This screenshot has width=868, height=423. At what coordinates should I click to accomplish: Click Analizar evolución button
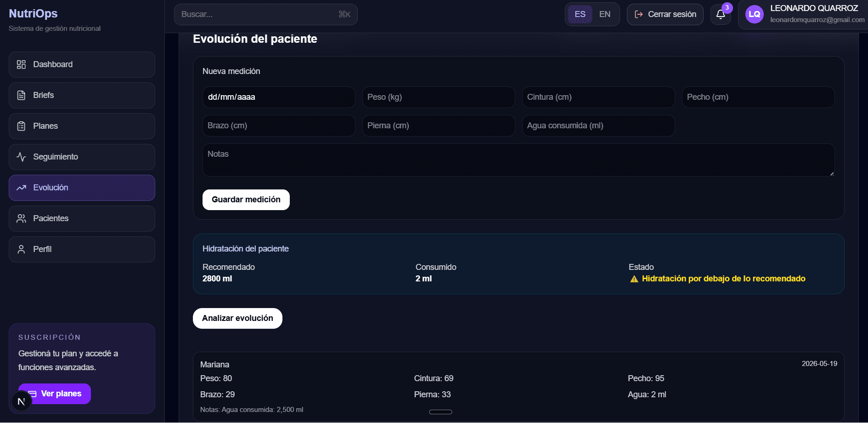coord(237,318)
